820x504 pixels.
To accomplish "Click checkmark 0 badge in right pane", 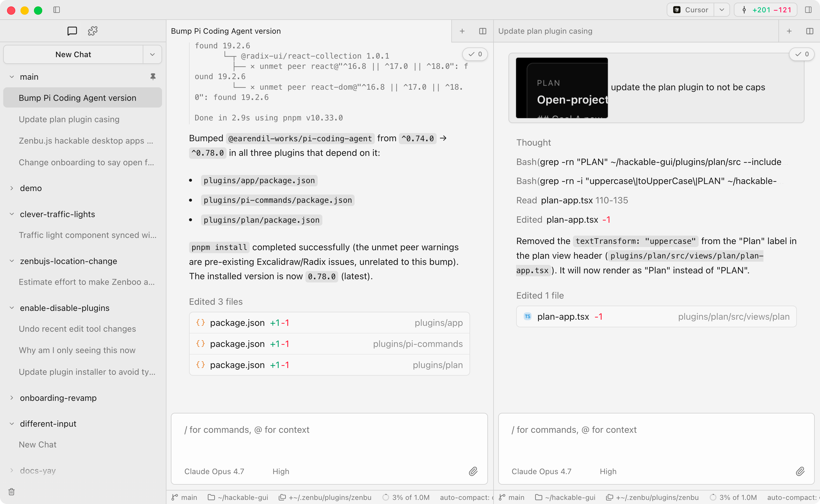I will (x=802, y=54).
